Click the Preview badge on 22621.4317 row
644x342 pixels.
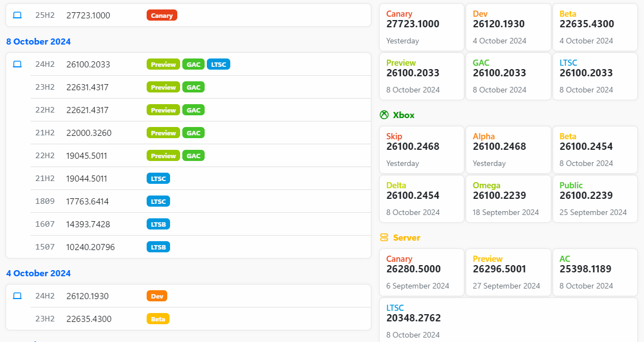163,110
